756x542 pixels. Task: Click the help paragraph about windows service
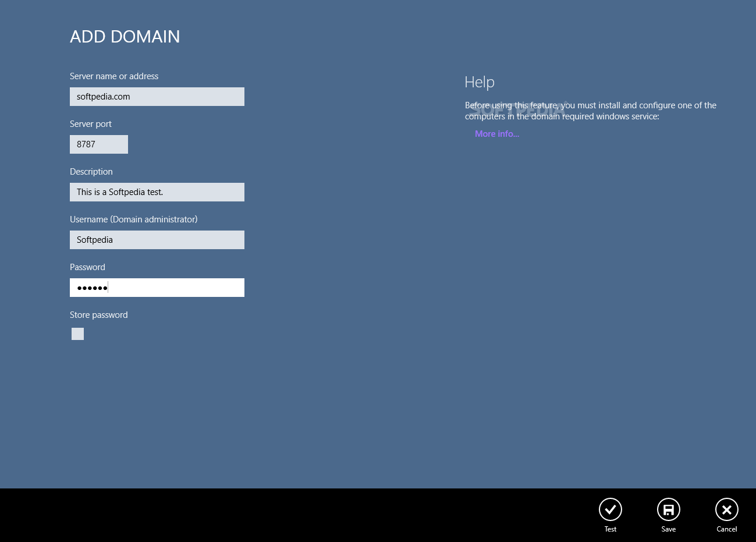point(591,111)
